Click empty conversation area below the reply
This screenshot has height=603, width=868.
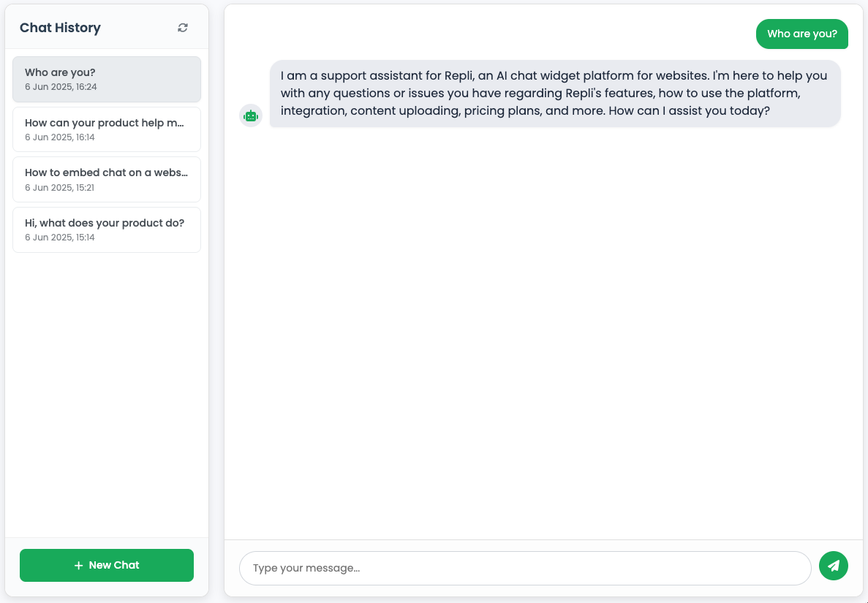(x=543, y=332)
